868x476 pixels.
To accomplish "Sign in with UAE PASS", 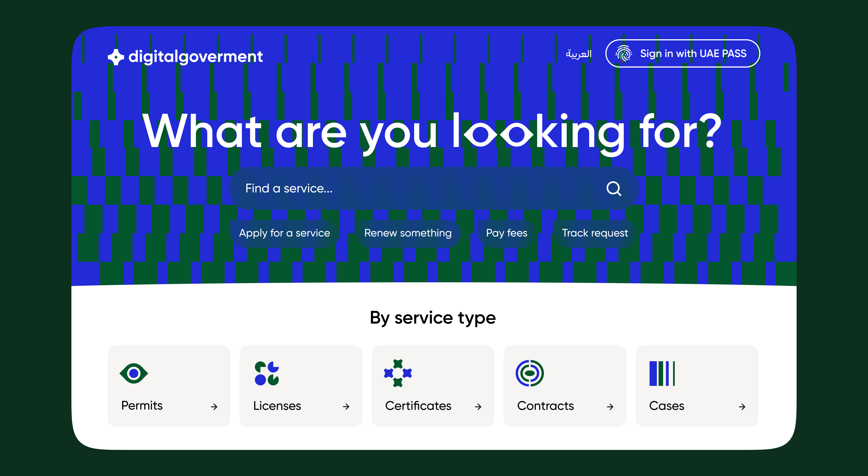I will click(683, 54).
